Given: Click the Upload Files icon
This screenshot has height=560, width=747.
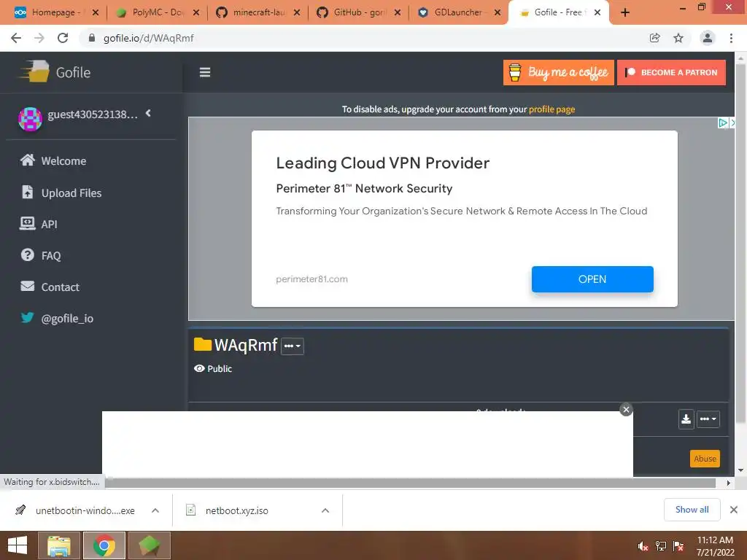Looking at the screenshot, I should point(27,192).
